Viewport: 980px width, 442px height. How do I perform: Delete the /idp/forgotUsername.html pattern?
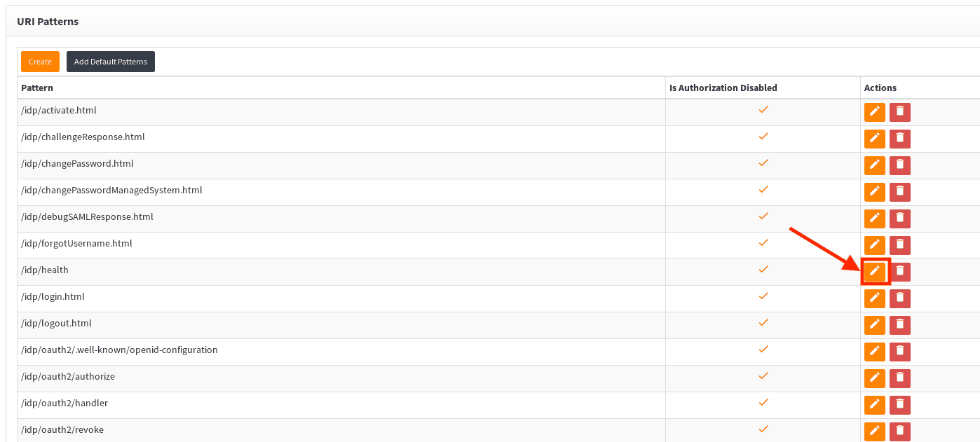tap(900, 245)
